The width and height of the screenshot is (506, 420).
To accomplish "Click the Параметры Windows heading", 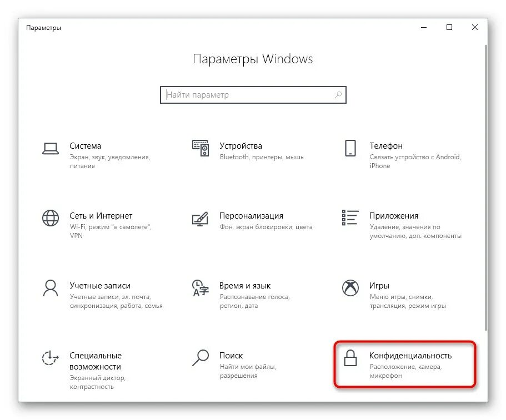I will click(x=253, y=59).
